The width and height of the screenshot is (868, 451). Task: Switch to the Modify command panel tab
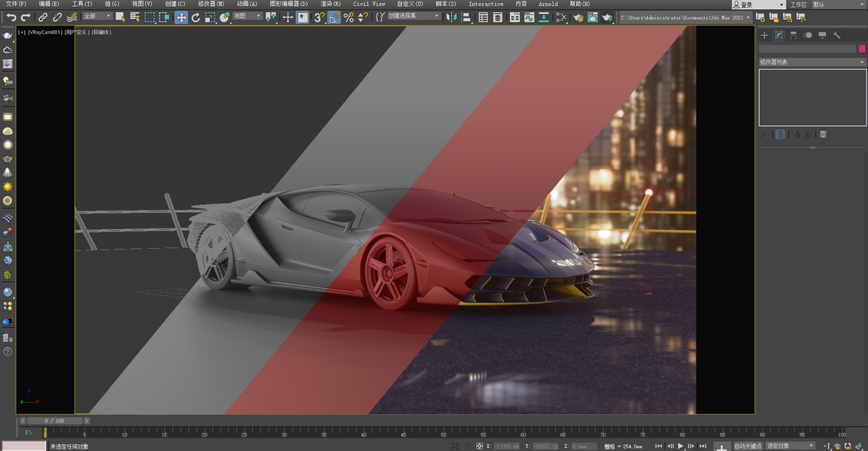point(779,35)
